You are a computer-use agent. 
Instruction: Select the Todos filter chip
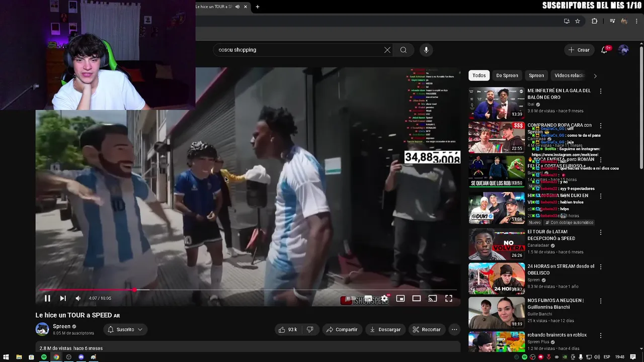coord(479,75)
